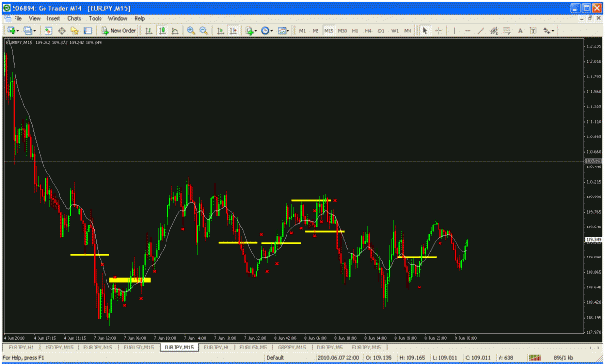Select the Crosshair tool
The height and width of the screenshot is (364, 605).
439,30
